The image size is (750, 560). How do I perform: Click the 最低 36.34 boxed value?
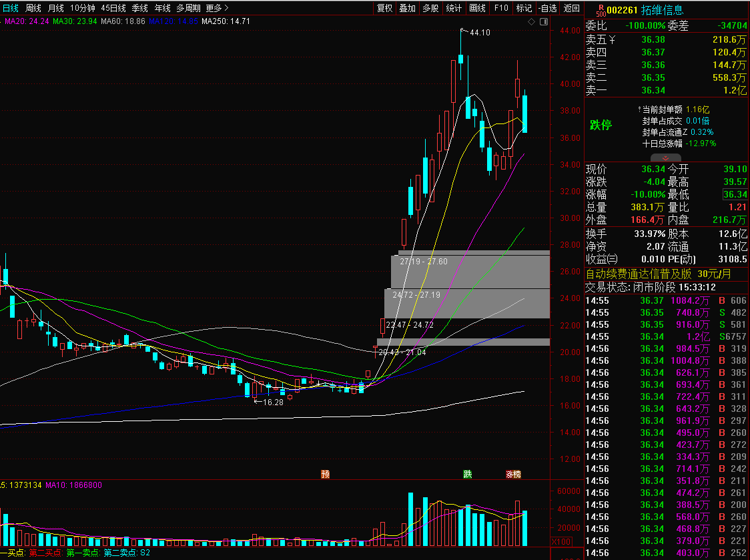pyautogui.click(x=735, y=194)
